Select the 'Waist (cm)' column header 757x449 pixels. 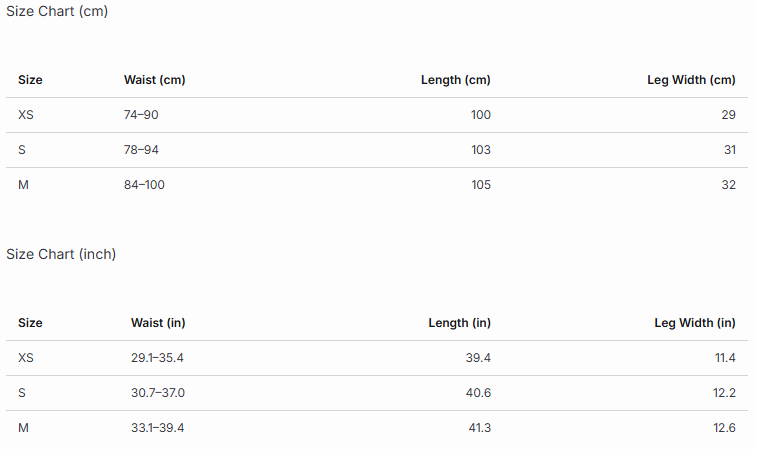pos(154,80)
